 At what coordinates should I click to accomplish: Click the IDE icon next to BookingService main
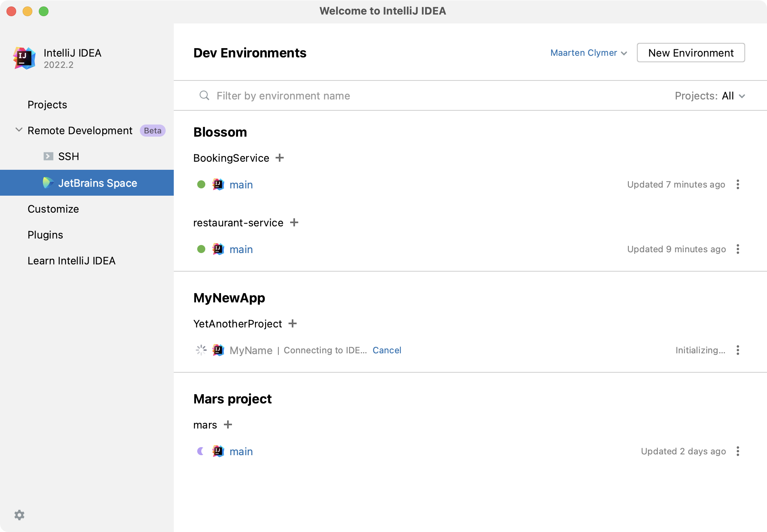coord(218,184)
